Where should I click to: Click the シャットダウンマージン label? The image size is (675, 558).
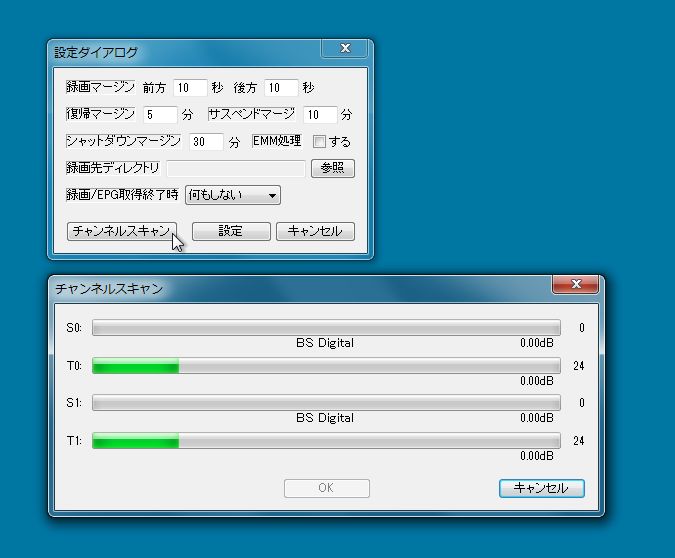[124, 141]
